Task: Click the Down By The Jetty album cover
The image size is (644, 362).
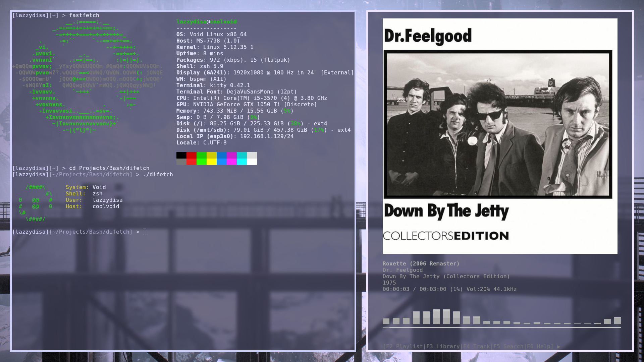Action: tap(500, 136)
